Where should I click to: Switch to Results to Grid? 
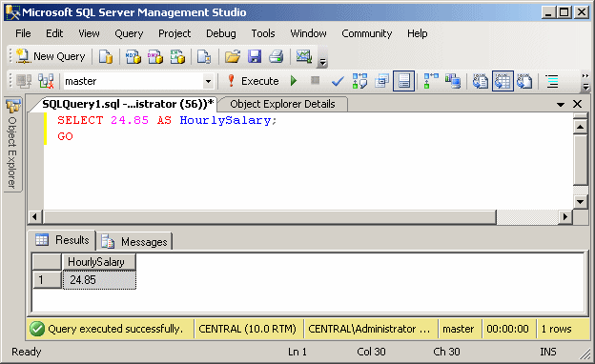[x=503, y=81]
